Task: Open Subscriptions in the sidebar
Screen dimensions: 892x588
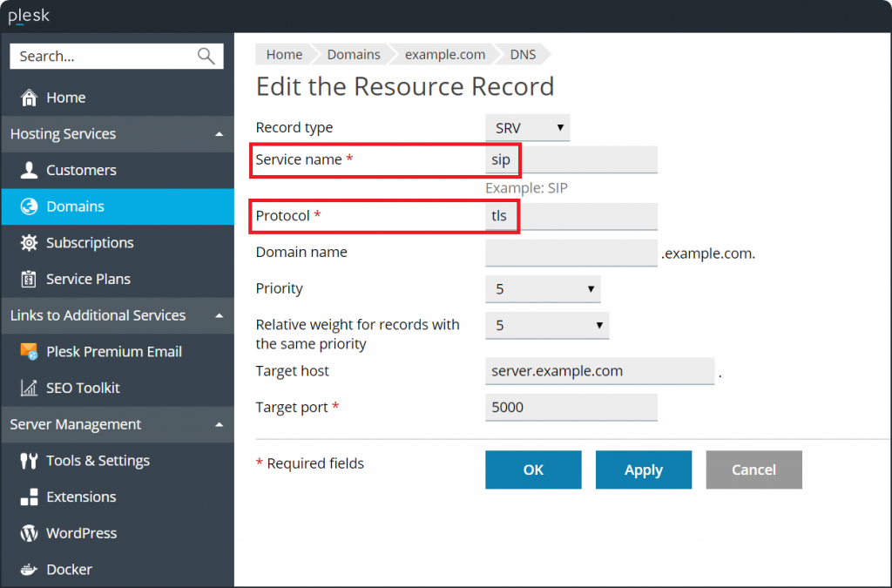Action: click(x=118, y=243)
